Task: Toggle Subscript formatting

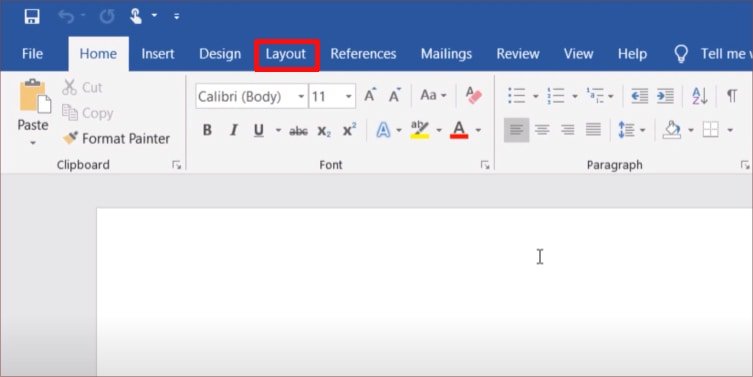Action: [x=324, y=131]
